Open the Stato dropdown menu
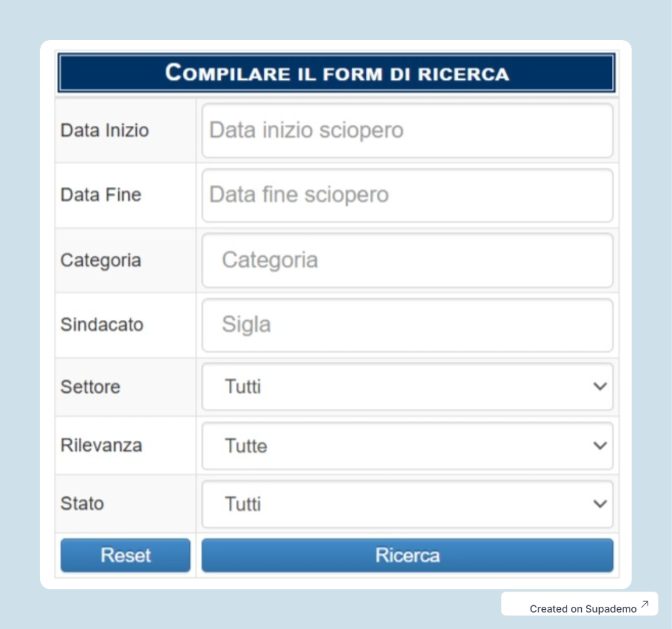The width and height of the screenshot is (672, 629). point(407,504)
